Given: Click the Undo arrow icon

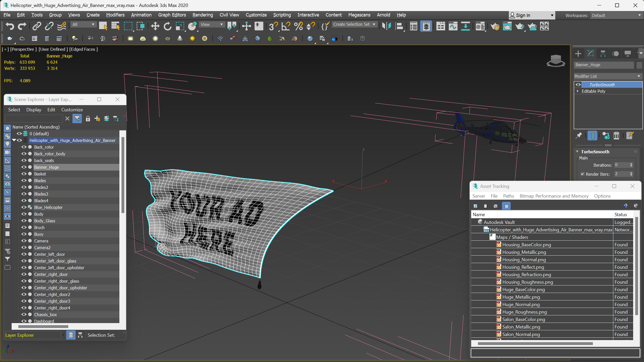Looking at the screenshot, I should [x=10, y=26].
